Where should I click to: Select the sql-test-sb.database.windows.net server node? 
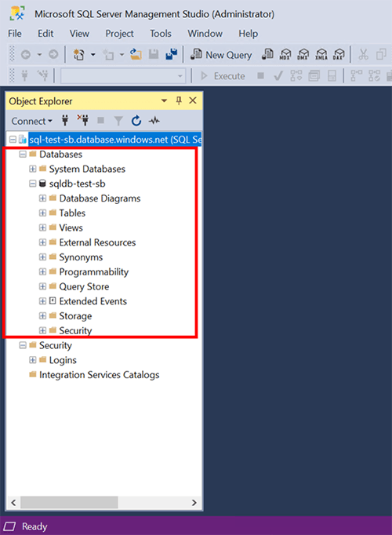(x=115, y=140)
